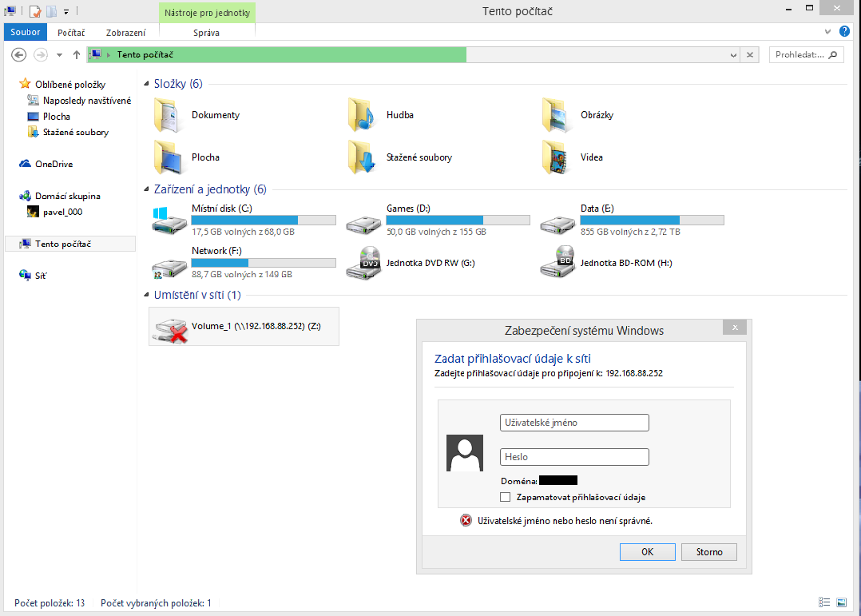Select the Network (F:) drive icon
The image size is (861, 616).
(169, 268)
